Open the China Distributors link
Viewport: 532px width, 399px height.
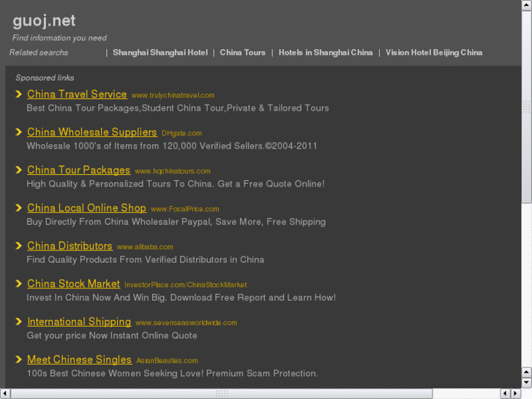70,246
